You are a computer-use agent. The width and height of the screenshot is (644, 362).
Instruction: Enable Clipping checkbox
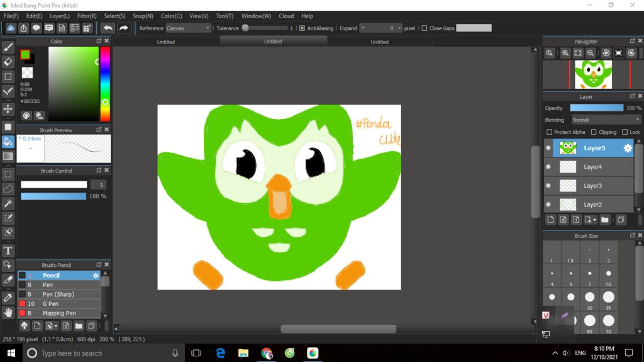(x=594, y=132)
